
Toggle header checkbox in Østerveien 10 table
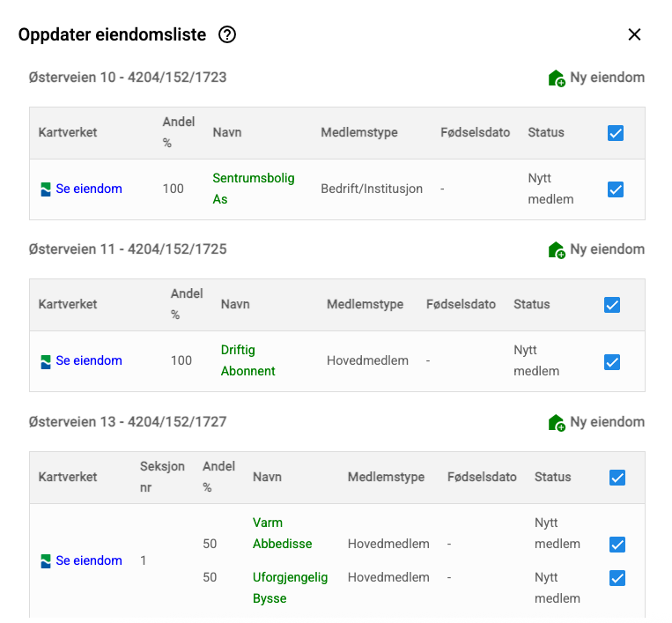616,133
